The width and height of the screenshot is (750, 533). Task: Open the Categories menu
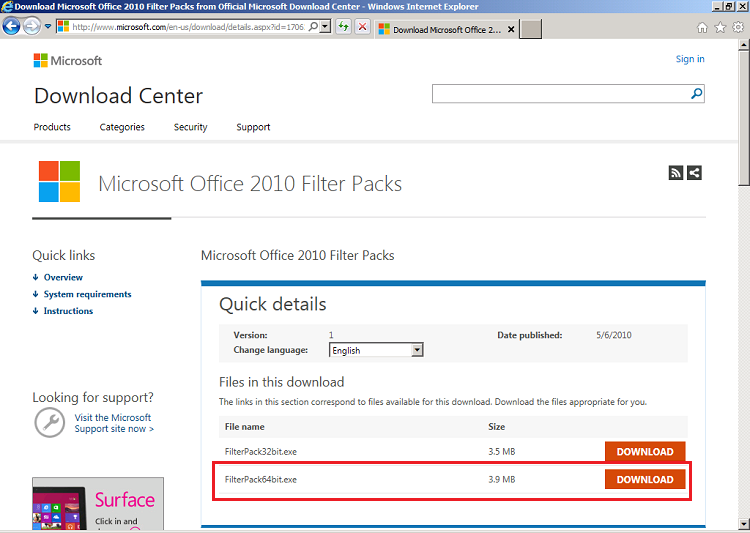122,127
